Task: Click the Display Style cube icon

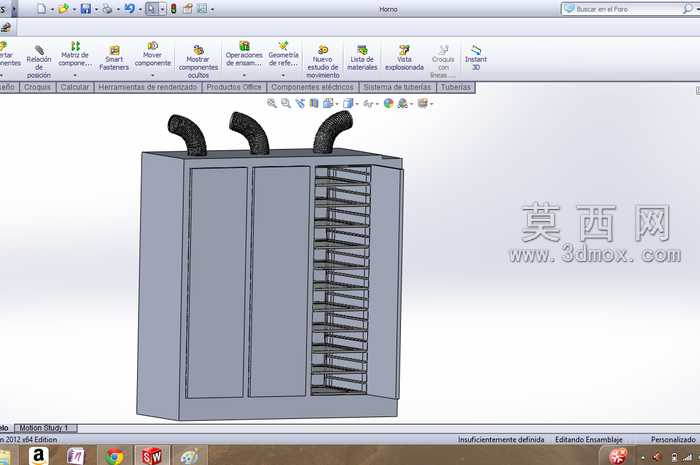Action: [x=348, y=103]
